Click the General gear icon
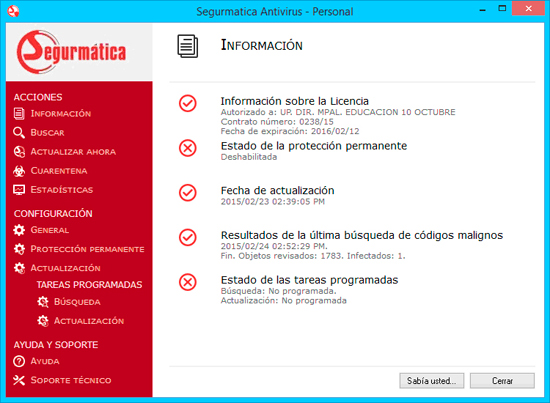This screenshot has width=550, height=403. [x=19, y=230]
